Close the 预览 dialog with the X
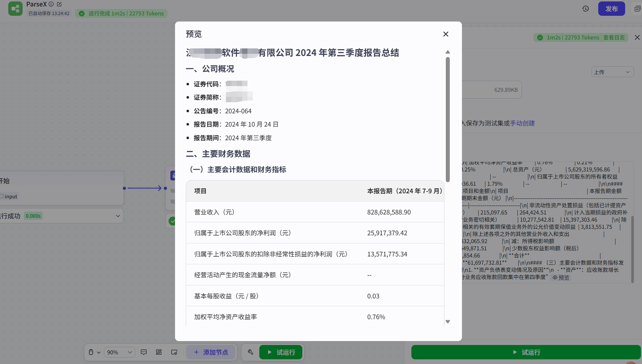The image size is (642, 364). tap(446, 34)
